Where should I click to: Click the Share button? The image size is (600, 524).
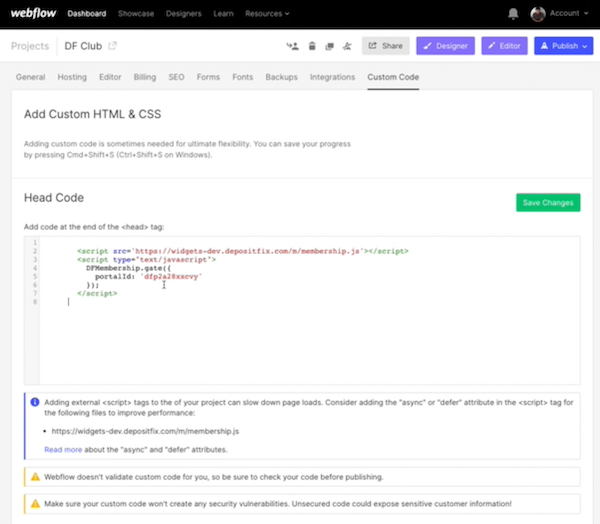click(386, 46)
